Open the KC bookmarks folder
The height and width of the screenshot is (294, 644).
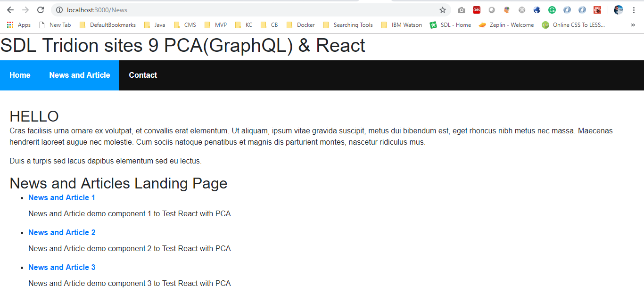(x=243, y=25)
